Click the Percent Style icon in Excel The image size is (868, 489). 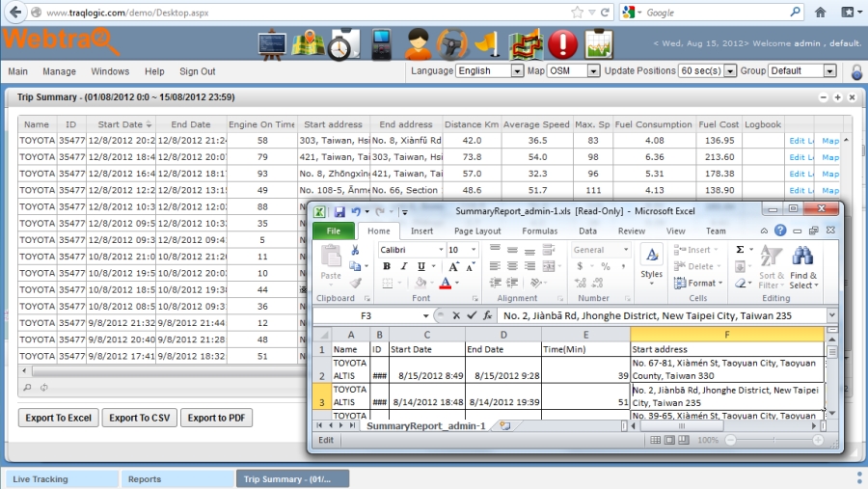[606, 266]
